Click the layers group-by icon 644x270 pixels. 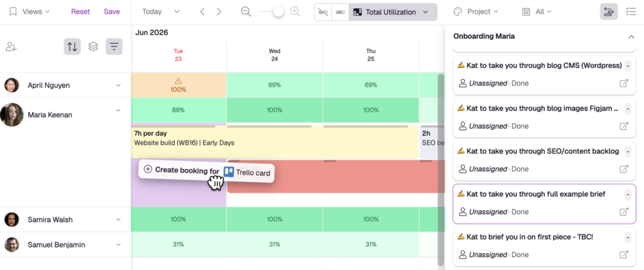(x=94, y=47)
